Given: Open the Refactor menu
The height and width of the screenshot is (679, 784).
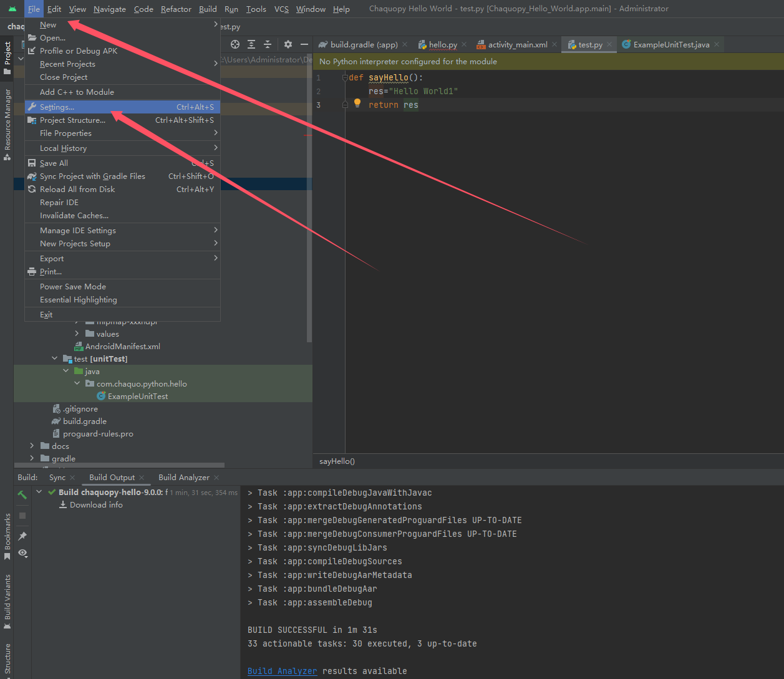Looking at the screenshot, I should coord(176,9).
